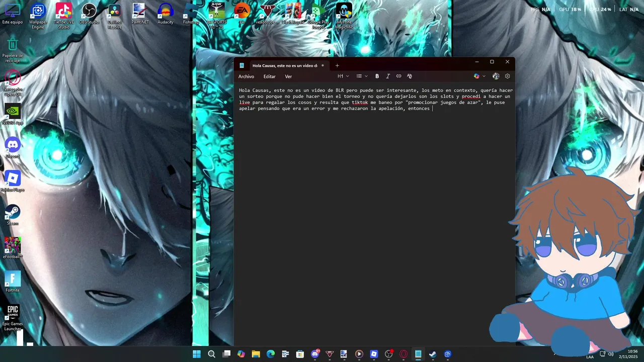Expand the list style dropdown
Viewport: 644px width, 362px height.
[x=362, y=76]
